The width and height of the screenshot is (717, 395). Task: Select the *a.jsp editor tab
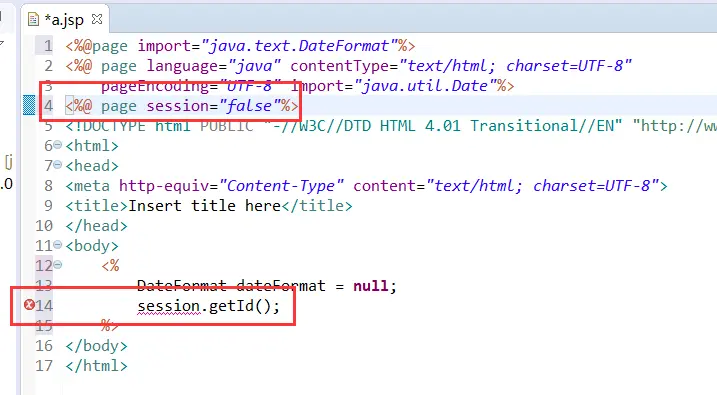pos(65,20)
